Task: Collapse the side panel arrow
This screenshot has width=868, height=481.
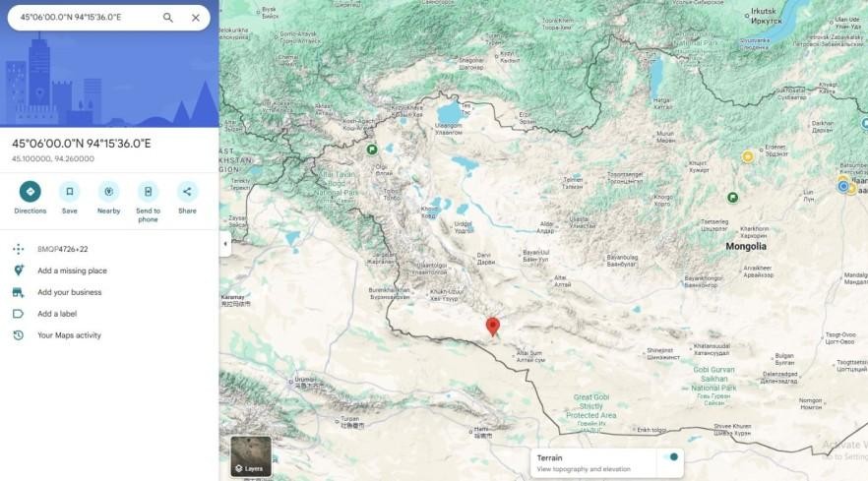Action: [x=224, y=243]
